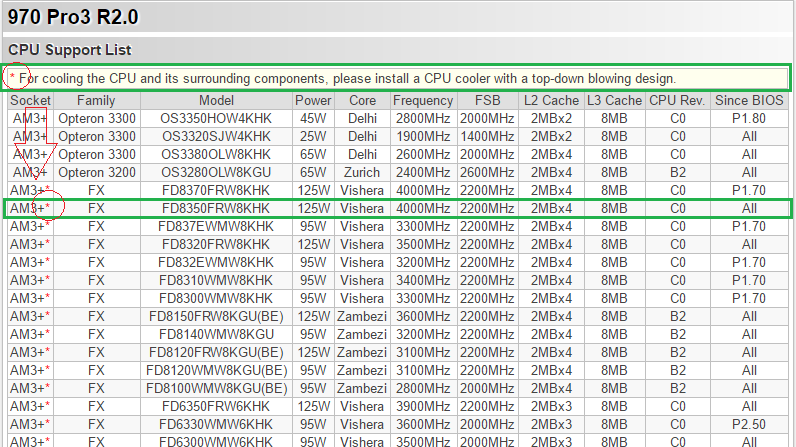This screenshot has width=796, height=447.
Task: Click the Since BIOS column header
Action: coord(749,100)
